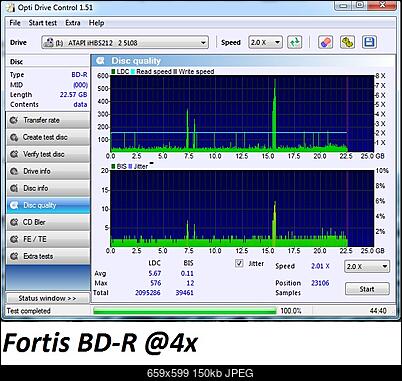Viewport: 402px width, 381px height.
Task: Open the Verify test disc panel
Action: (48, 154)
